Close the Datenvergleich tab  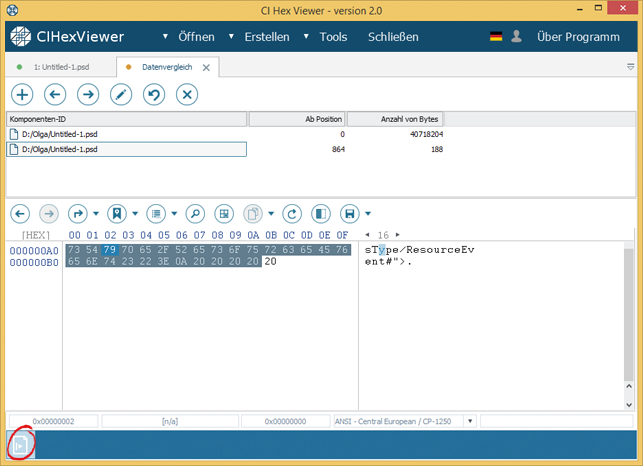coord(206,68)
